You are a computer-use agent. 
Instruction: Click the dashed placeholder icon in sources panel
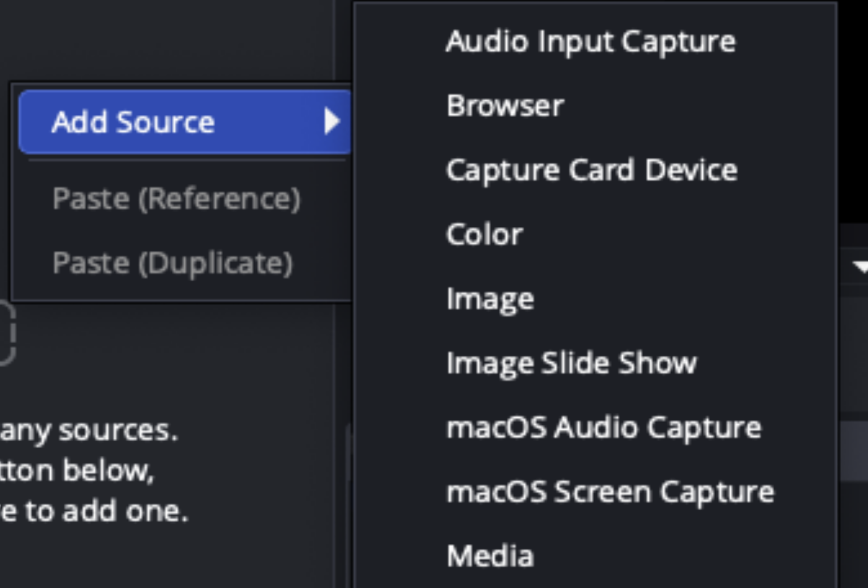tap(7, 334)
